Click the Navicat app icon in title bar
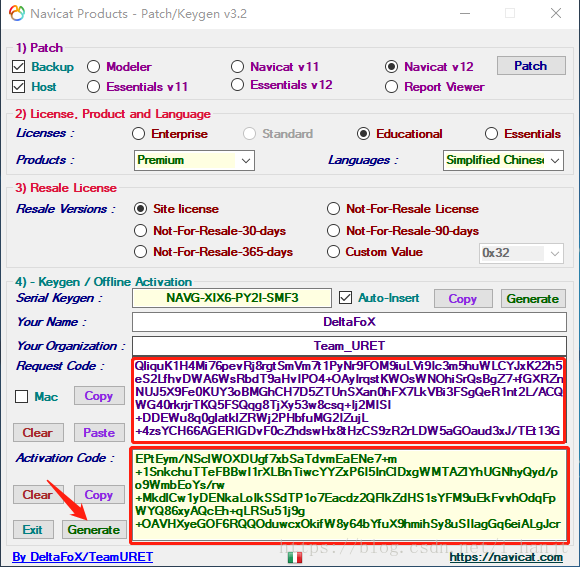This screenshot has width=580, height=567. (17, 13)
